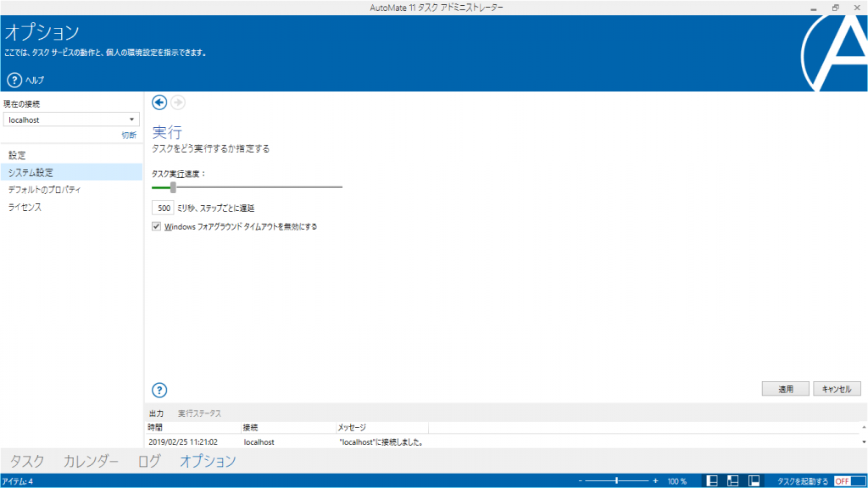This screenshot has width=868, height=488.
Task: Click the メッセージ column header
Action: click(x=382, y=428)
